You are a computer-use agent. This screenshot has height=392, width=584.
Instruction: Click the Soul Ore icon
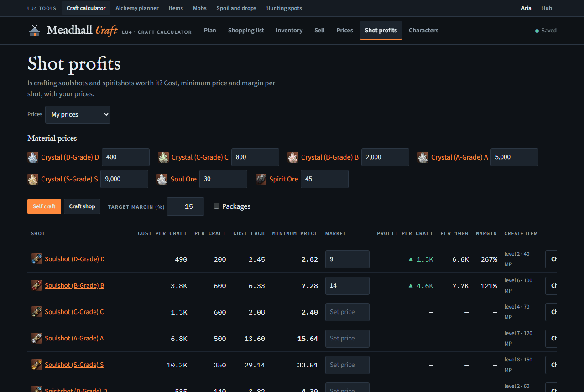162,179
